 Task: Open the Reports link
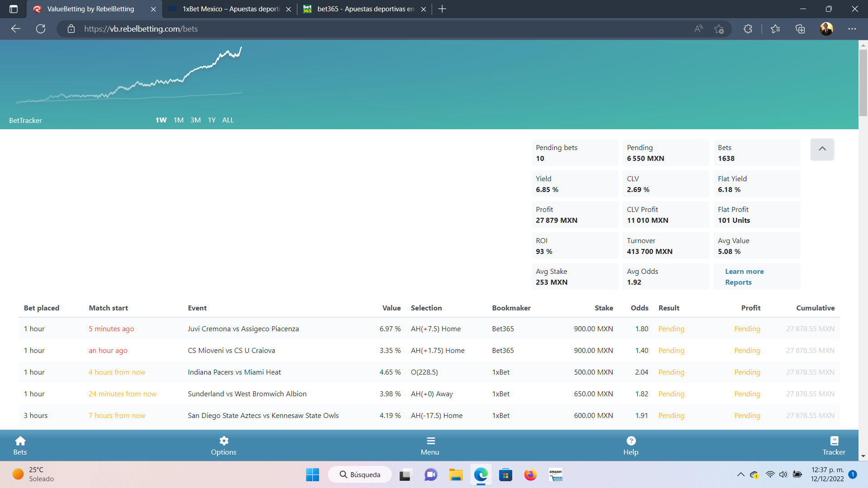coord(738,282)
